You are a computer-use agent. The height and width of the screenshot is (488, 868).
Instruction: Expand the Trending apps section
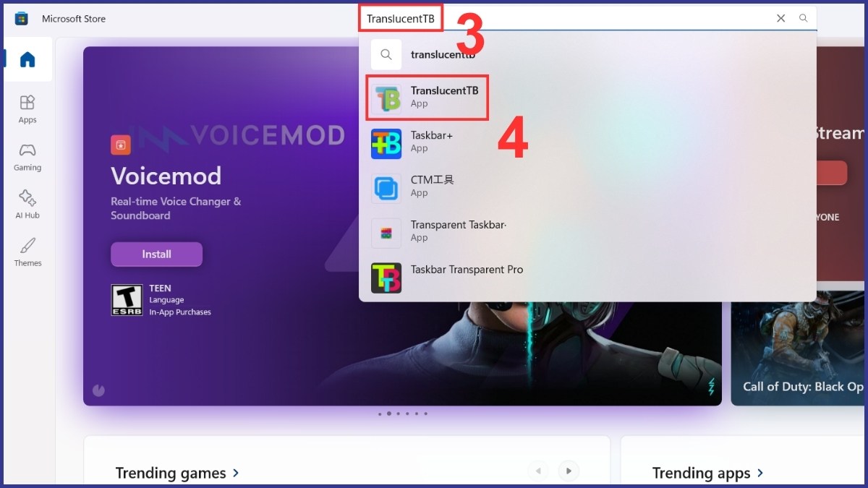[x=708, y=474]
